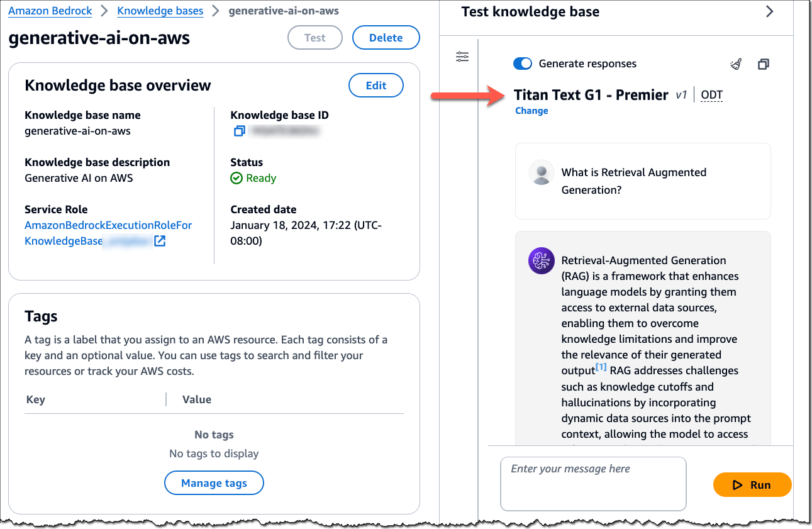812x529 pixels.
Task: Change the Titan Text G1 model
Action: 531,111
